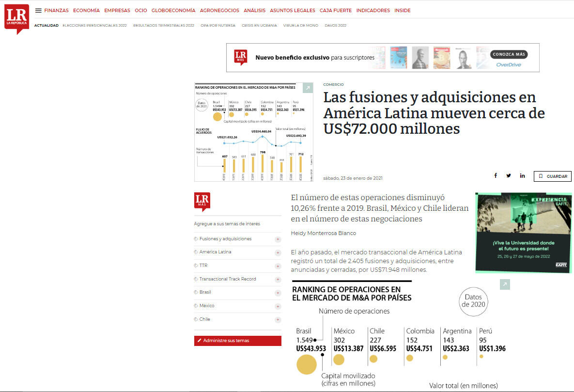This screenshot has height=392, width=574.
Task: Add Chile topic with plus button
Action: 278,320
